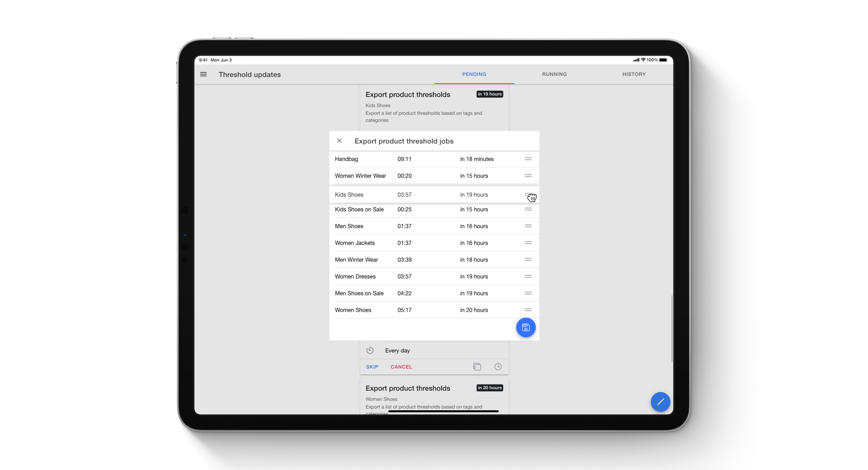This screenshot has height=470, width=868.
Task: Click the reorder handle on Kids Shoes on Sale
Action: point(528,209)
